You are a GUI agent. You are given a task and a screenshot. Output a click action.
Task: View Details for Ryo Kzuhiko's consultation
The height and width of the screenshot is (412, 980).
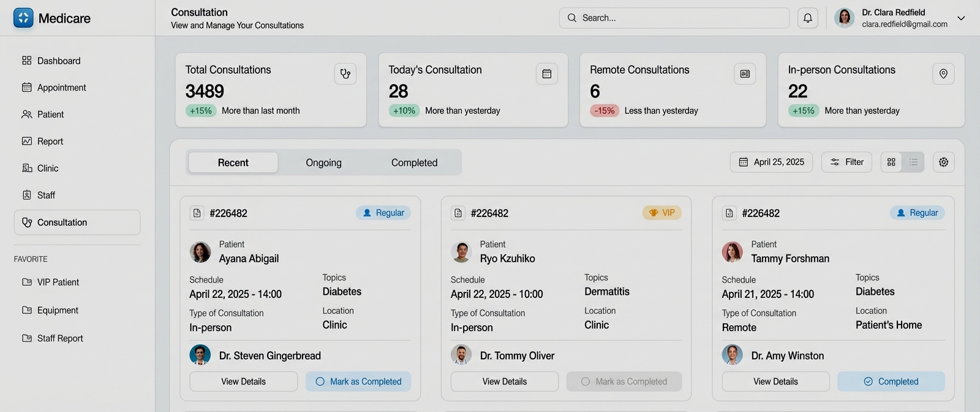504,381
